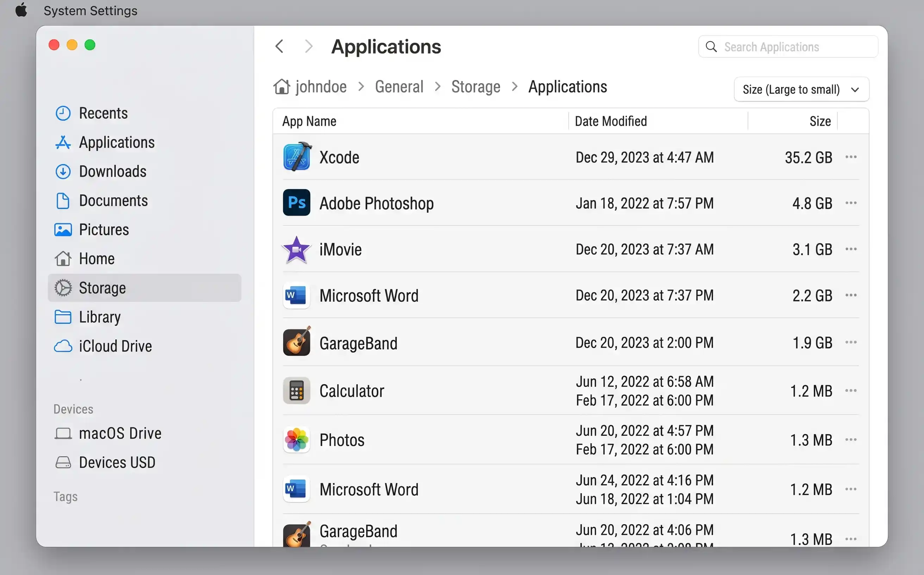Viewport: 924px width, 575px height.
Task: Click the Jan 18, 2022 at 7:57 PM date
Action: pyautogui.click(x=645, y=203)
